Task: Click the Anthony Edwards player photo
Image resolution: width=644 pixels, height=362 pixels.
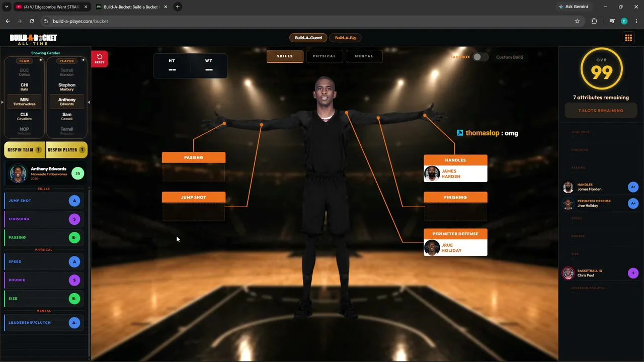Action: pyautogui.click(x=18, y=173)
